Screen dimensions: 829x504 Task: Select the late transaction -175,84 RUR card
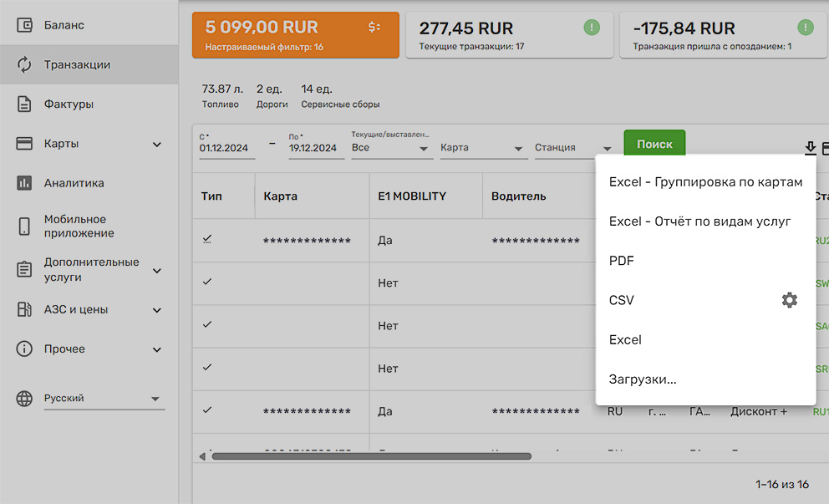pyautogui.click(x=723, y=35)
